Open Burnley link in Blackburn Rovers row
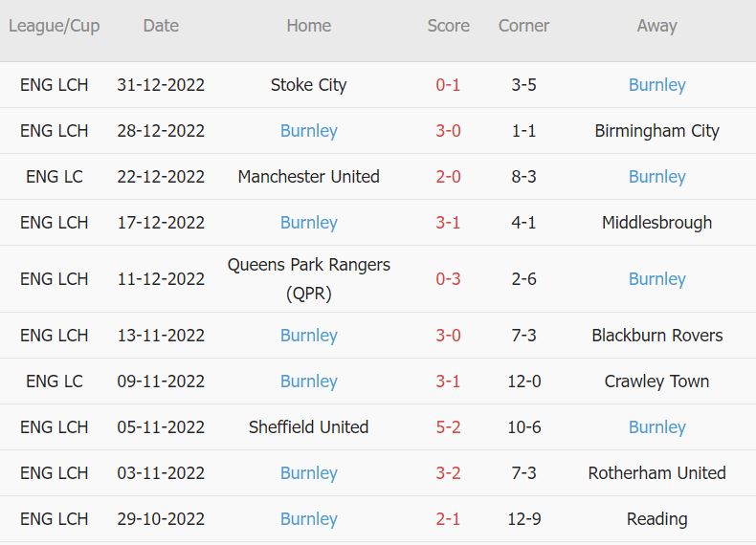This screenshot has width=756, height=545. 308,336
